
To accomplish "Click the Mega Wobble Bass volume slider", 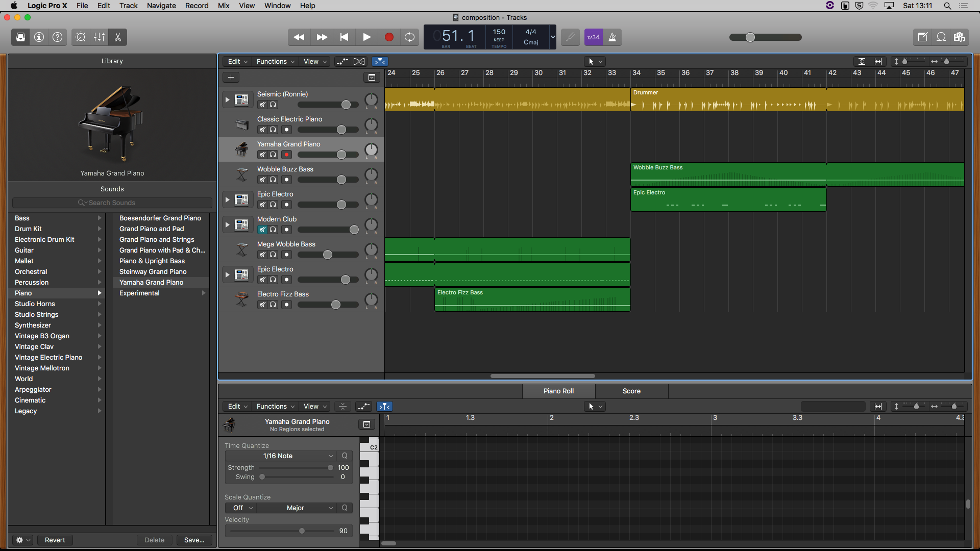I will [x=328, y=255].
